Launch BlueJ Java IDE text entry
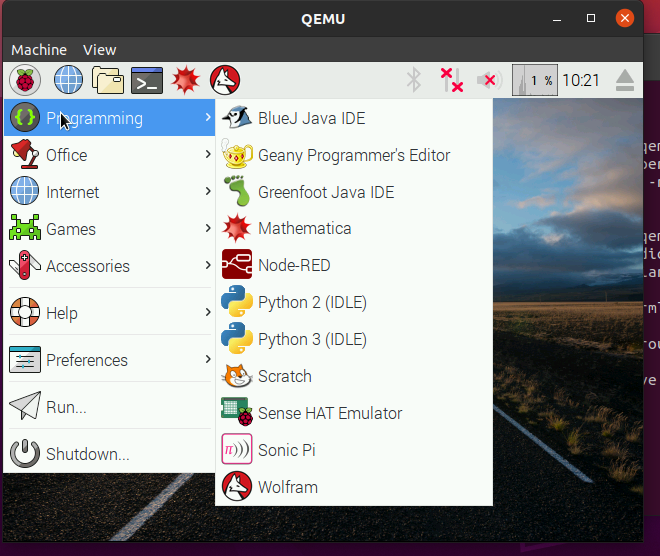 311,118
